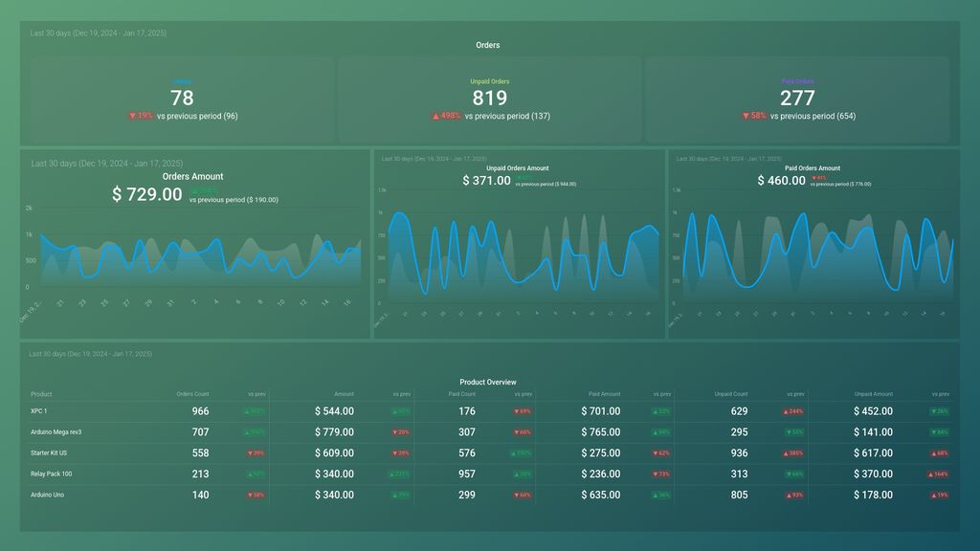Click the 176 paid count cell
This screenshot has width=980, height=551.
467,411
